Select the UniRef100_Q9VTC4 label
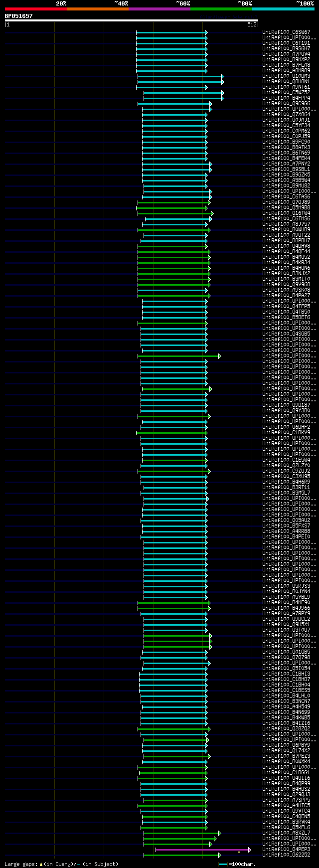The height and width of the screenshot is (868, 319). [x=286, y=811]
